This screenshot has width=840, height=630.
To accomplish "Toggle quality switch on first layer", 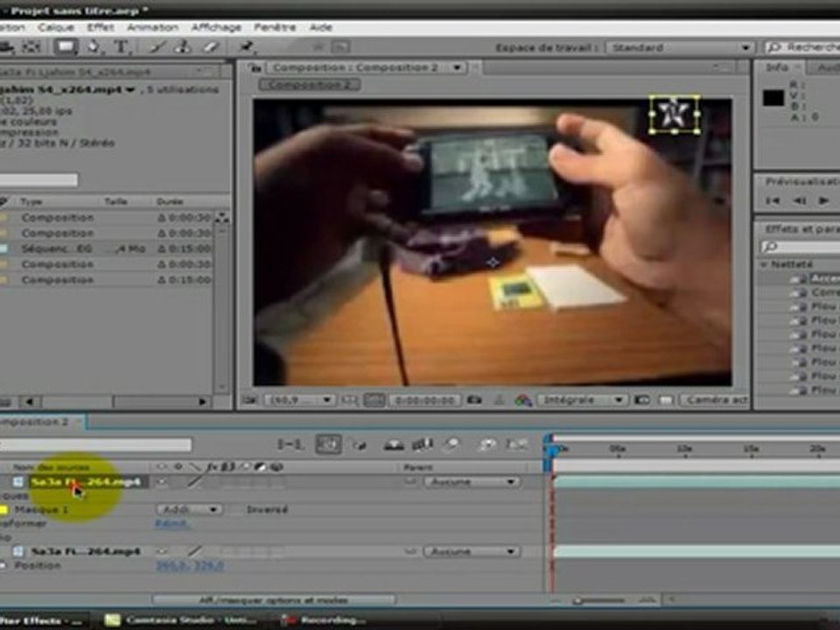I will point(195,481).
